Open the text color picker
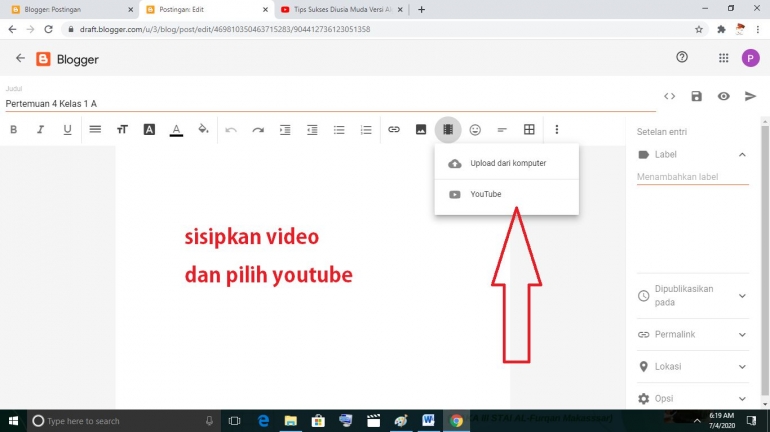Image resolution: width=770 pixels, height=432 pixels. click(x=176, y=129)
